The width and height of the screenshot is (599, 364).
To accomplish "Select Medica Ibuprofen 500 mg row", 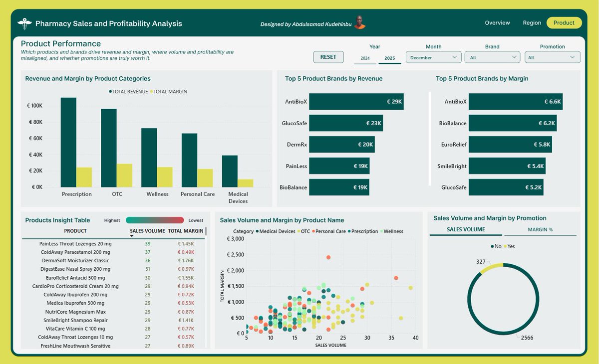I will point(113,303).
